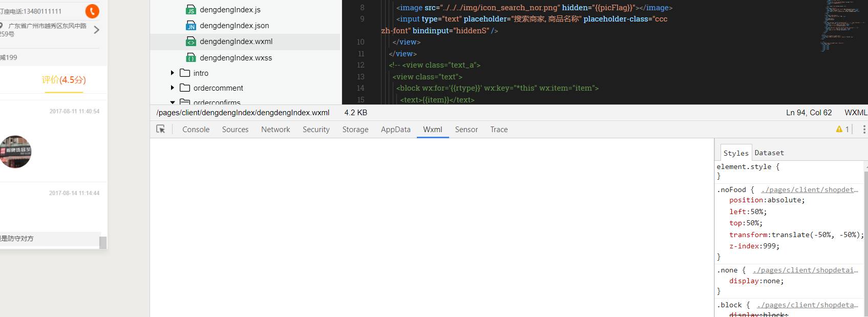
Task: Click line 14 block wx:for code
Action: point(497,88)
